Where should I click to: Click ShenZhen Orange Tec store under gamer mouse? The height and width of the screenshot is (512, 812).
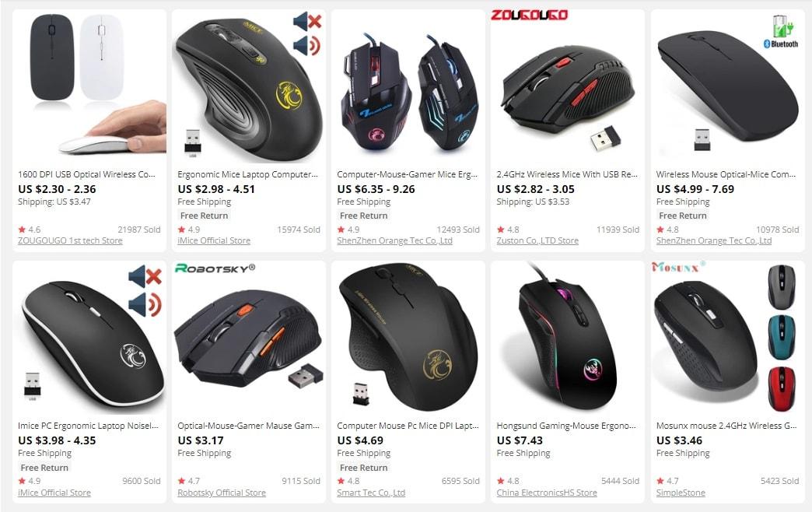click(394, 240)
